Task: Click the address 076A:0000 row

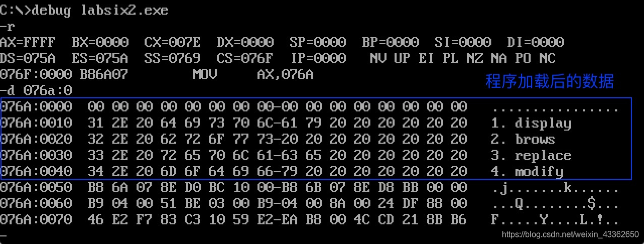Action: point(309,107)
